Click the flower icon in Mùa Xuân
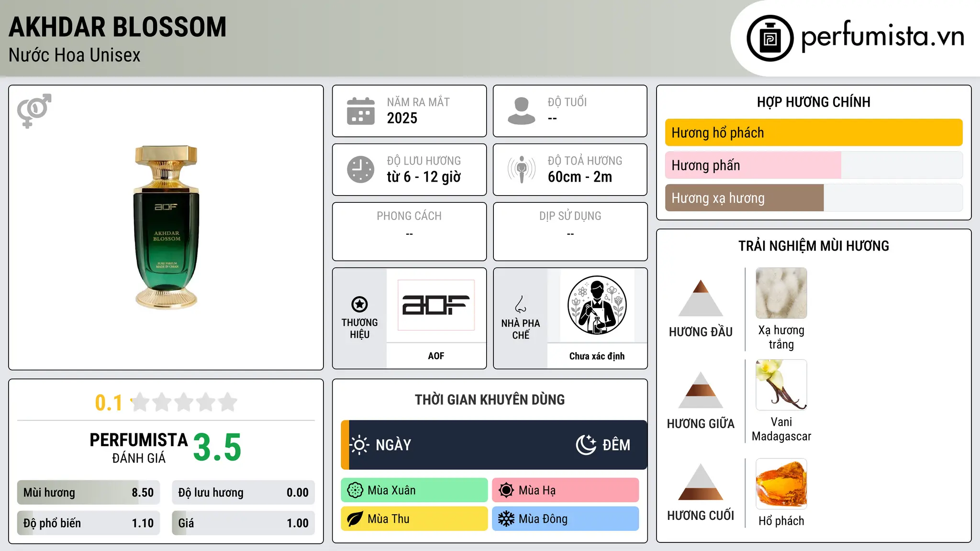The width and height of the screenshot is (980, 551). coord(355,490)
